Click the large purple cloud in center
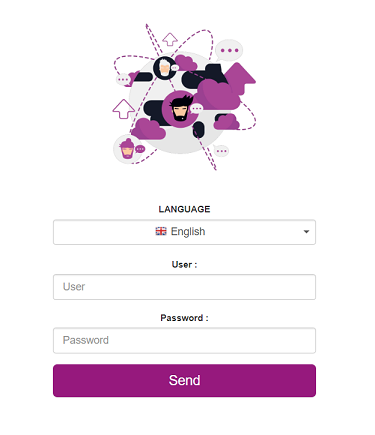The height and width of the screenshot is (435, 375). pyautogui.click(x=217, y=95)
